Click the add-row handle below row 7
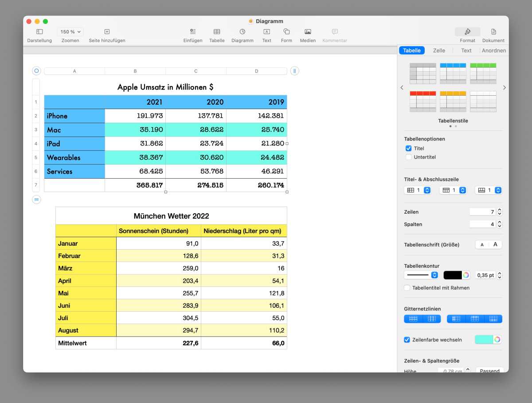 (x=36, y=200)
